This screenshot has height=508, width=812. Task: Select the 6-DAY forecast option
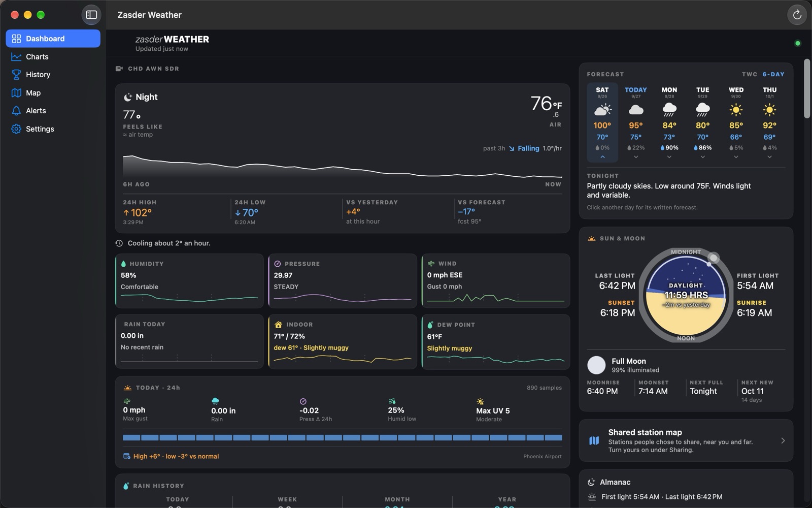coord(773,74)
